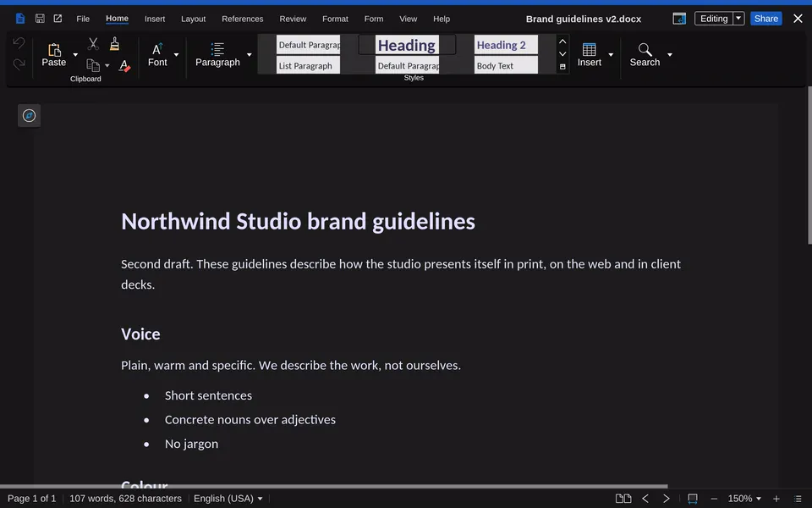Open the Font tools button
Viewport: 812px width, 508px height.
coord(157,55)
